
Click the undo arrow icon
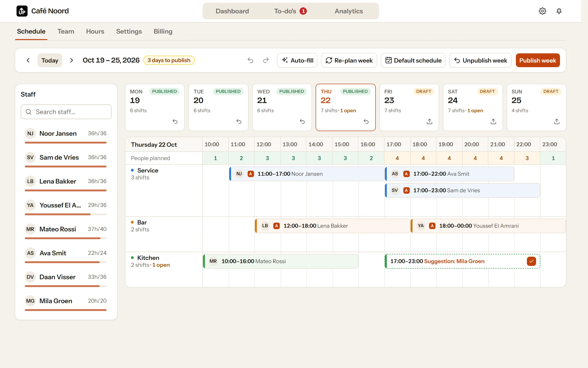(250, 60)
